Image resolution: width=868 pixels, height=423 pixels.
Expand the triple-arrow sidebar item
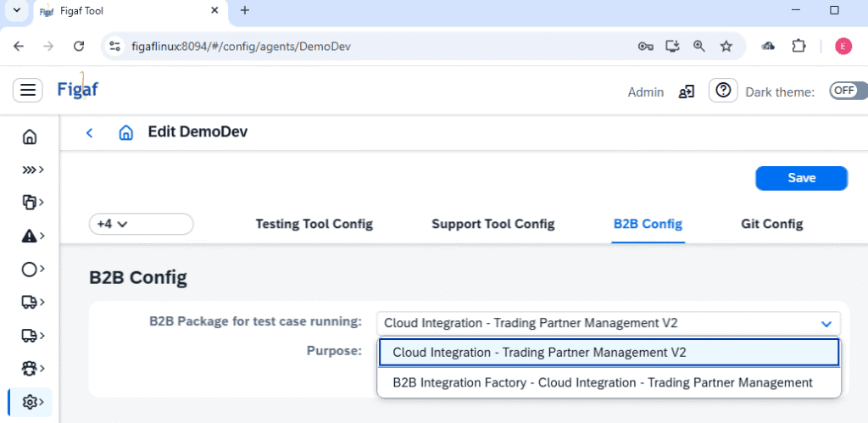pyautogui.click(x=33, y=170)
